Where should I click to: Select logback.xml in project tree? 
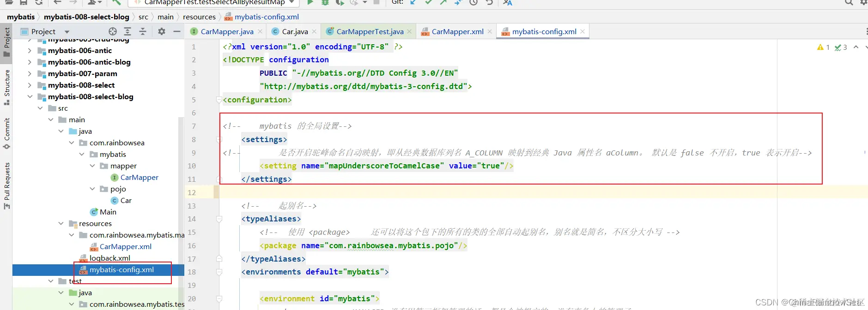coord(105,258)
